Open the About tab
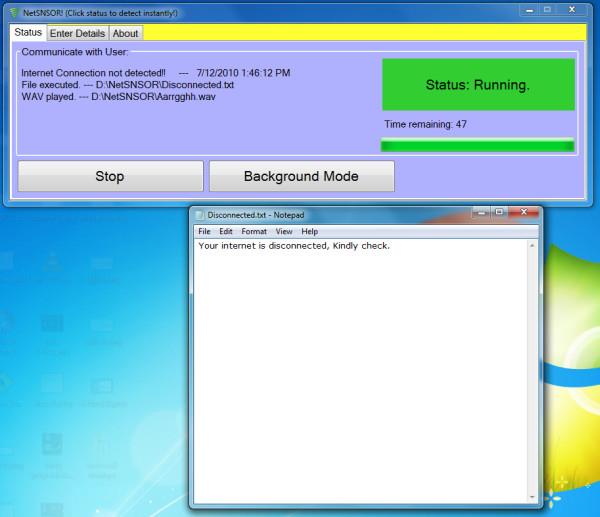The width and height of the screenshot is (600, 517). (x=125, y=34)
